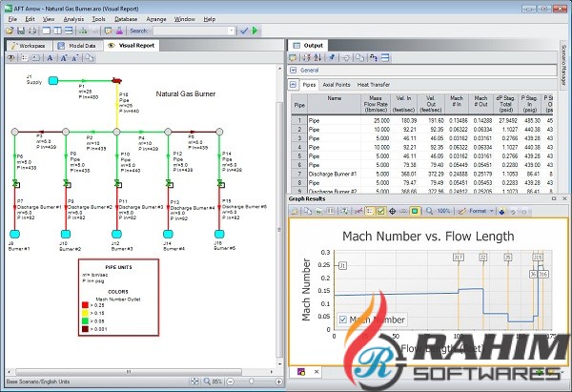The height and width of the screenshot is (392, 572).
Task: Click the Print icon in the main toolbar
Action: point(32,31)
